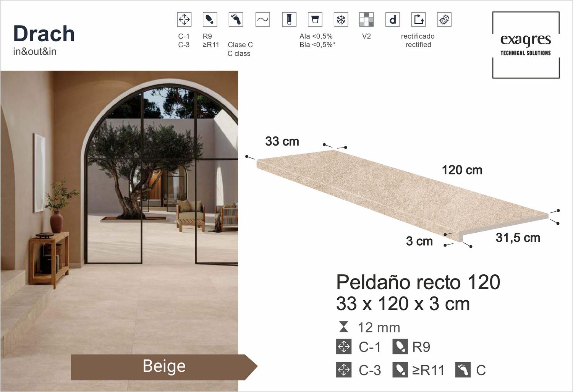Screen dimensions: 573x392
Task: Click the barefoot slip icon in header row
Action: coord(236,19)
